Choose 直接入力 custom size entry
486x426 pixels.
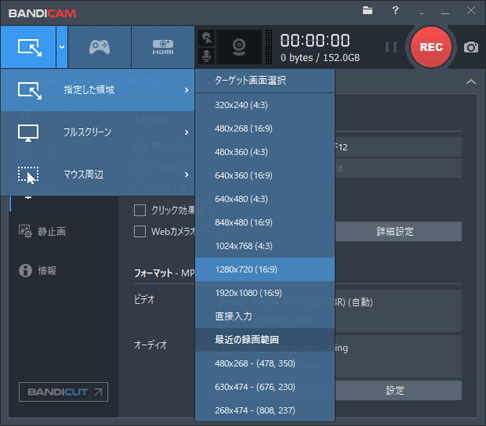click(265, 317)
